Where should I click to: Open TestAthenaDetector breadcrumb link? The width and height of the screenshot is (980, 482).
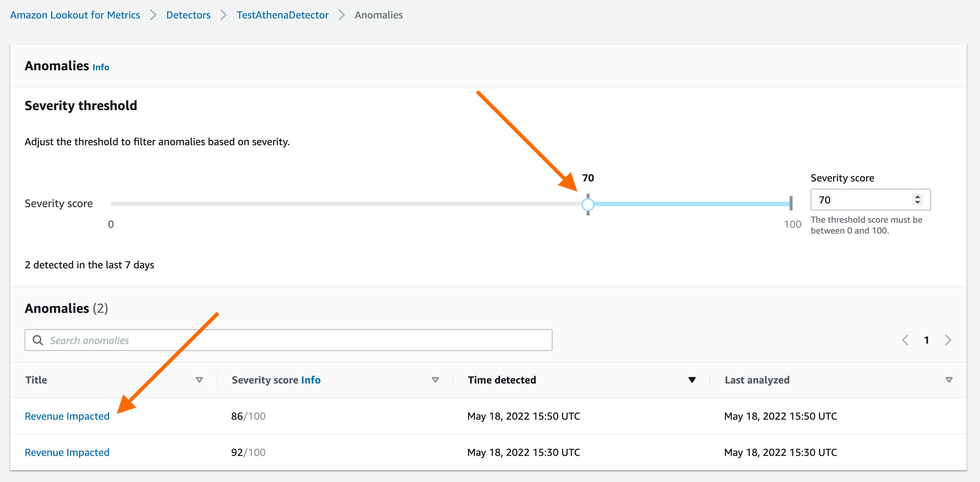282,15
